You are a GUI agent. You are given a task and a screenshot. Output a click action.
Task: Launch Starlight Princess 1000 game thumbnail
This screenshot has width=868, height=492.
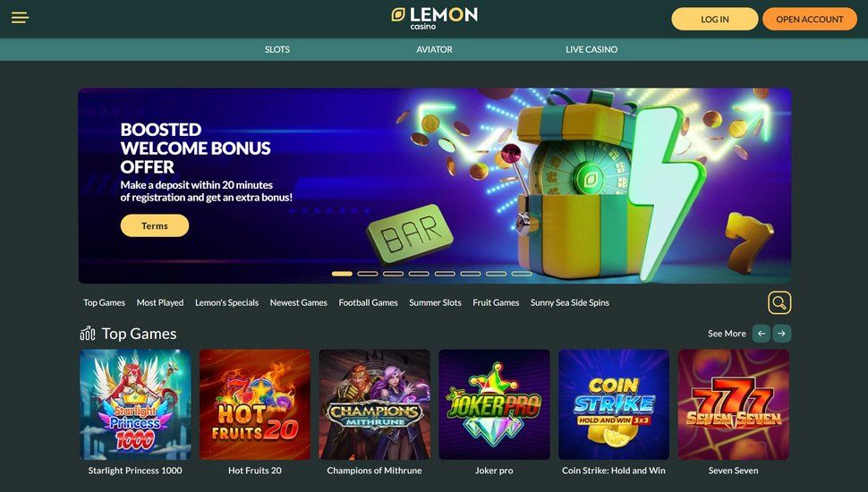(135, 404)
